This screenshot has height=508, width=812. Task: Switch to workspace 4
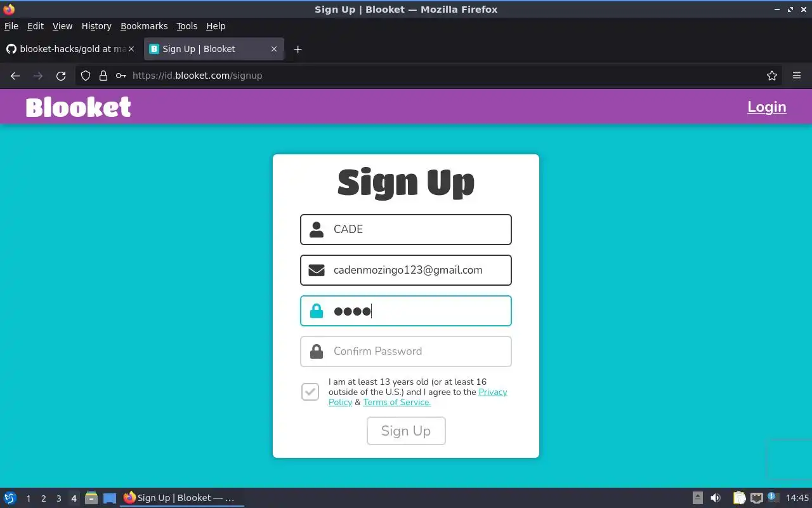(x=74, y=498)
